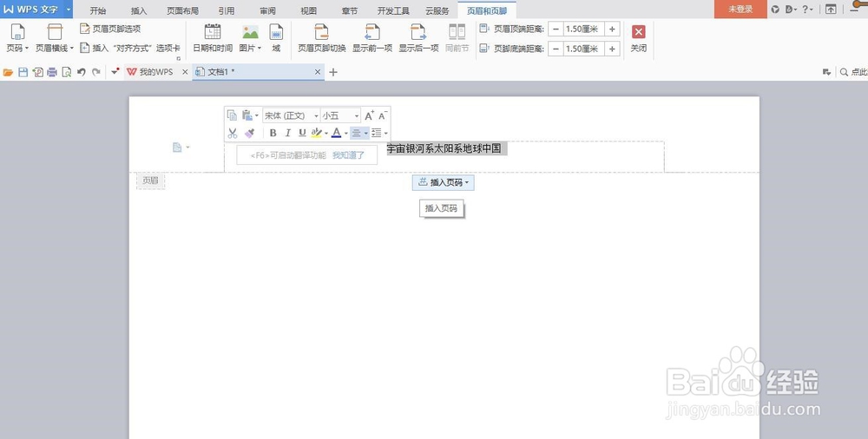Apply the yellow highlight color
The height and width of the screenshot is (439, 868).
tap(317, 133)
